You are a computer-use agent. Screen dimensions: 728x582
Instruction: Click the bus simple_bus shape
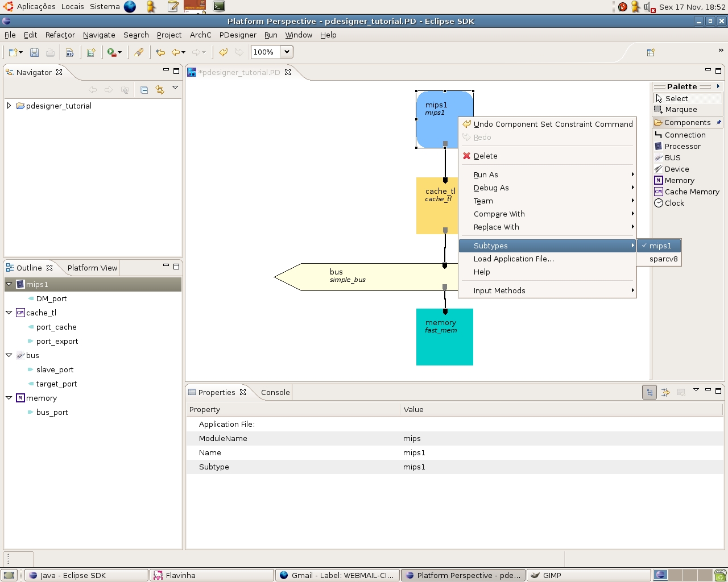[367, 277]
